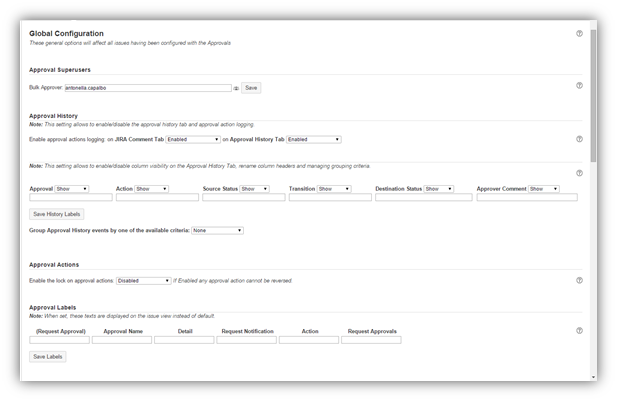Focus the Bulk Approver text field
Viewport: 617px width, 401px height.
coord(140,88)
